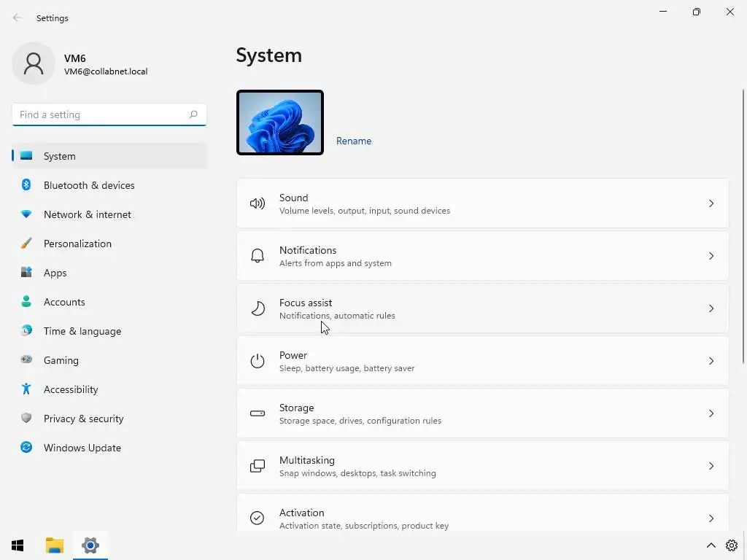Expand the Activation chevron arrow
The image size is (747, 560).
(x=711, y=518)
